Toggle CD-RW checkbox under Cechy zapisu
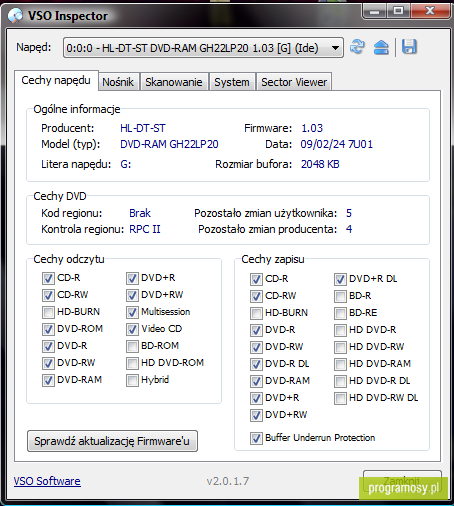This screenshot has width=454, height=506. click(x=256, y=296)
